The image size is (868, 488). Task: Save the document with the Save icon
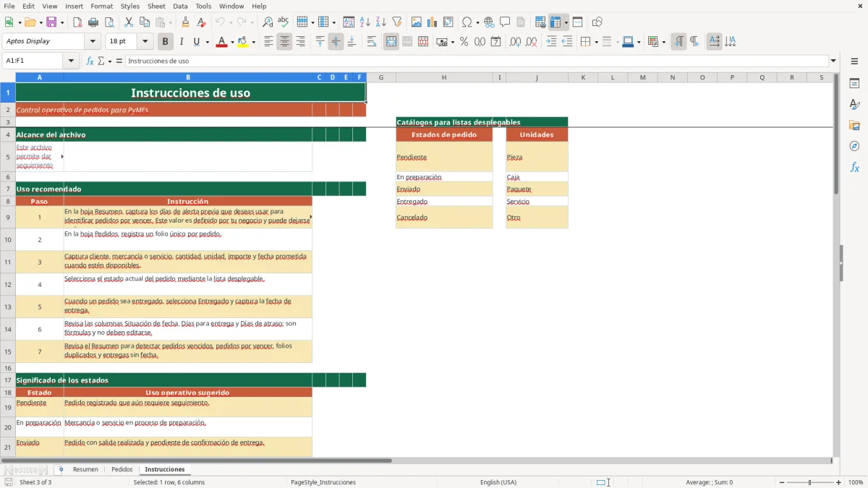[51, 22]
